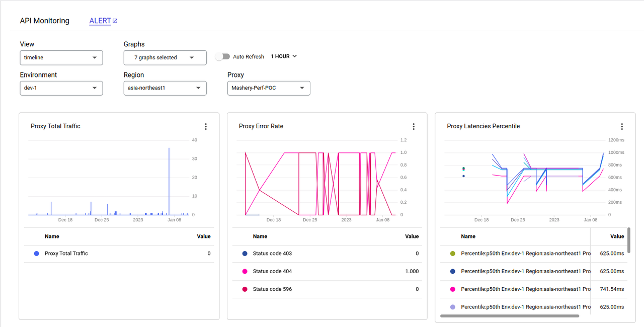Open the View timeline dropdown
Image resolution: width=644 pixels, height=327 pixels.
61,58
